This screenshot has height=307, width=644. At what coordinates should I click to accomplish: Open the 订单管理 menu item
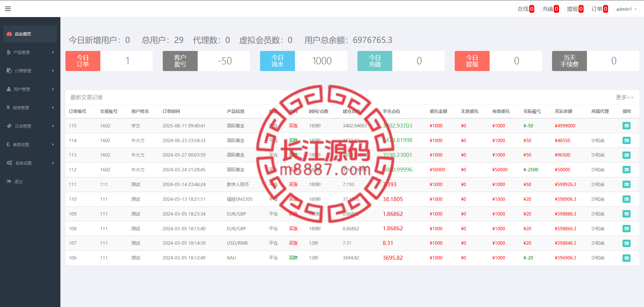click(x=30, y=71)
